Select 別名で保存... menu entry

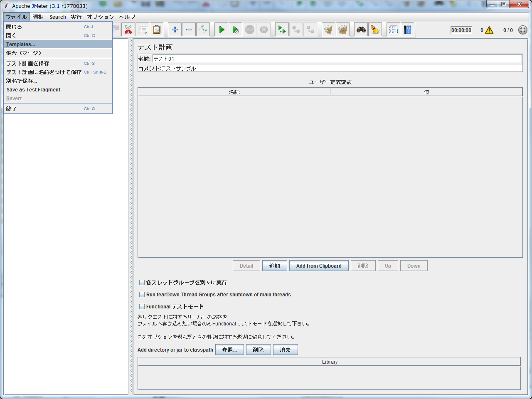point(58,81)
